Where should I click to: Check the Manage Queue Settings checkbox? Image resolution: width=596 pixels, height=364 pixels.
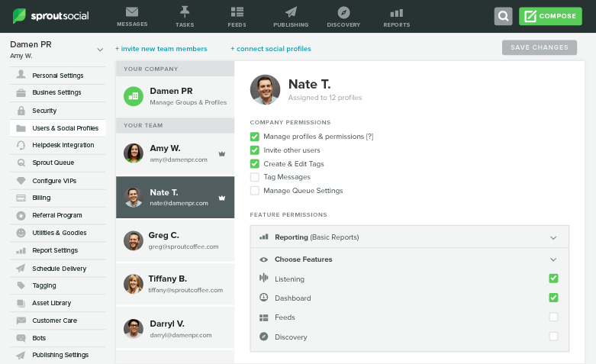pyautogui.click(x=255, y=190)
